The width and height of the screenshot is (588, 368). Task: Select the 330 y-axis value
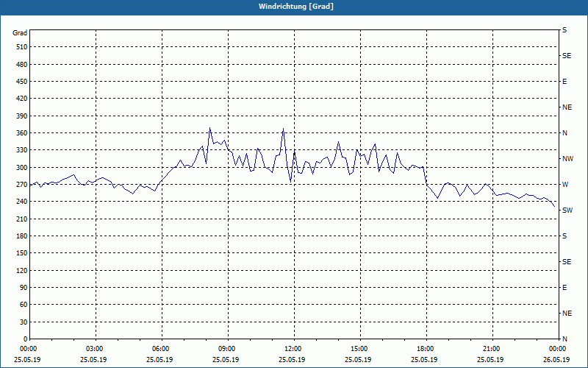[22, 150]
